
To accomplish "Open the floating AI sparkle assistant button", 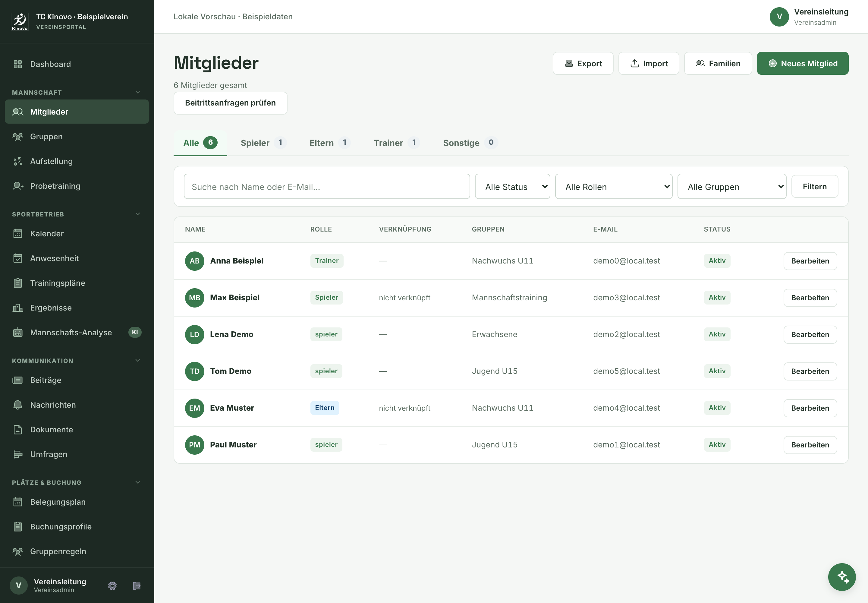I will point(842,577).
